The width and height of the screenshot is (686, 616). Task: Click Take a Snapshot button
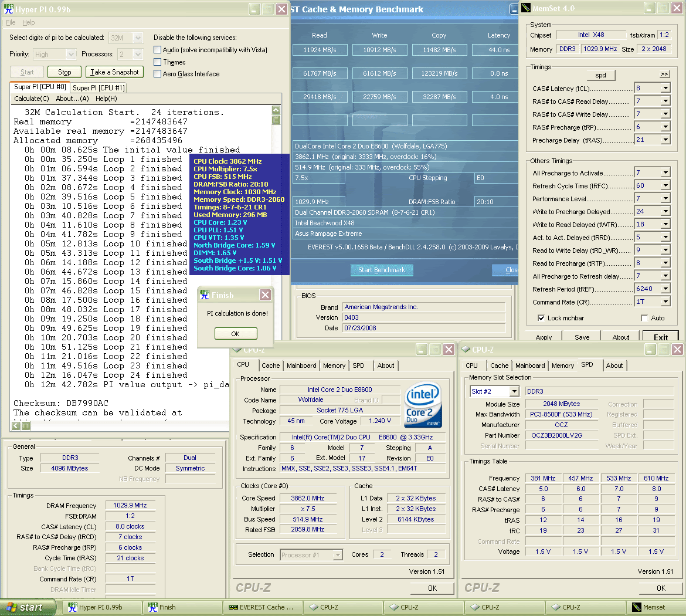114,72
